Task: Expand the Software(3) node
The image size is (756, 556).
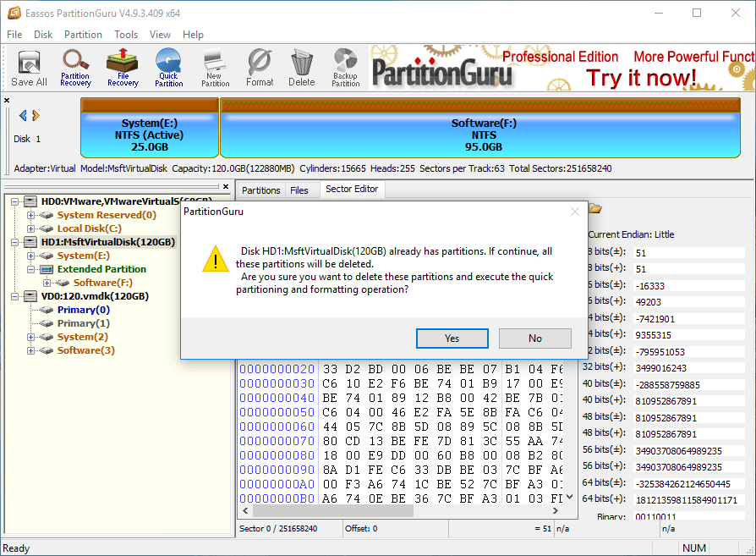Action: 30,350
